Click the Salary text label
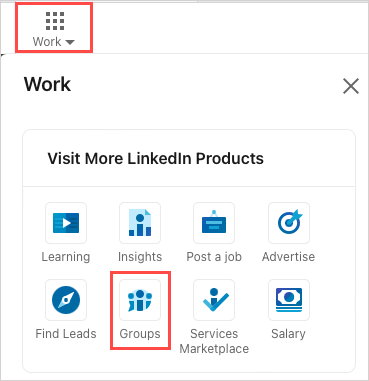Screen dimensions: 369x381 point(289,334)
